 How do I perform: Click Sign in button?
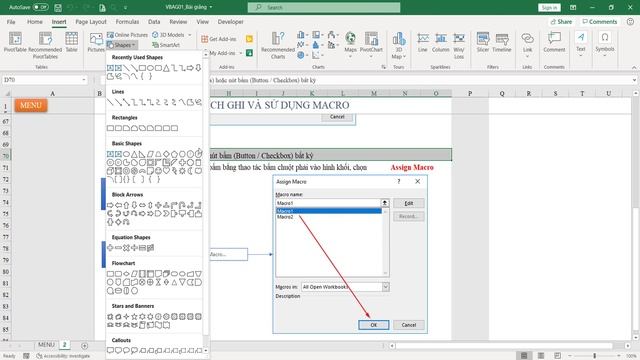click(549, 7)
